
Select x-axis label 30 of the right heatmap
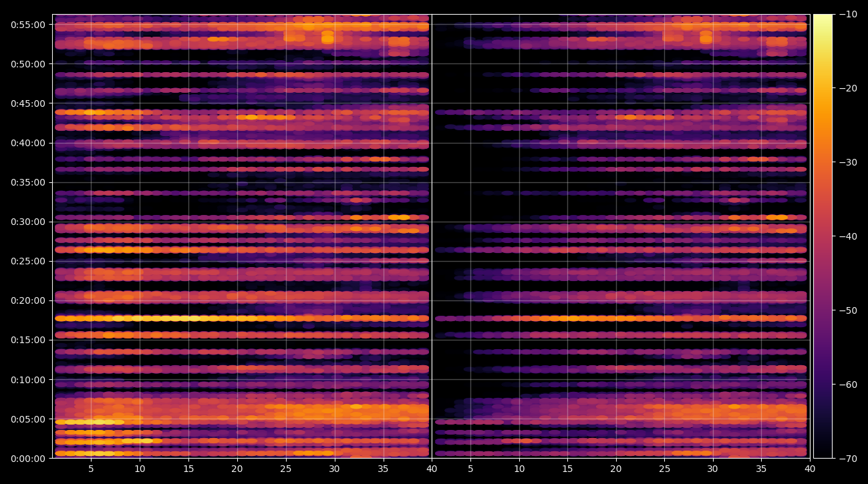tap(714, 469)
